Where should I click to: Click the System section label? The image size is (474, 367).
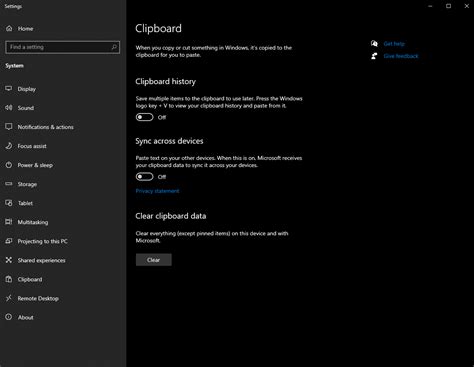coord(14,66)
